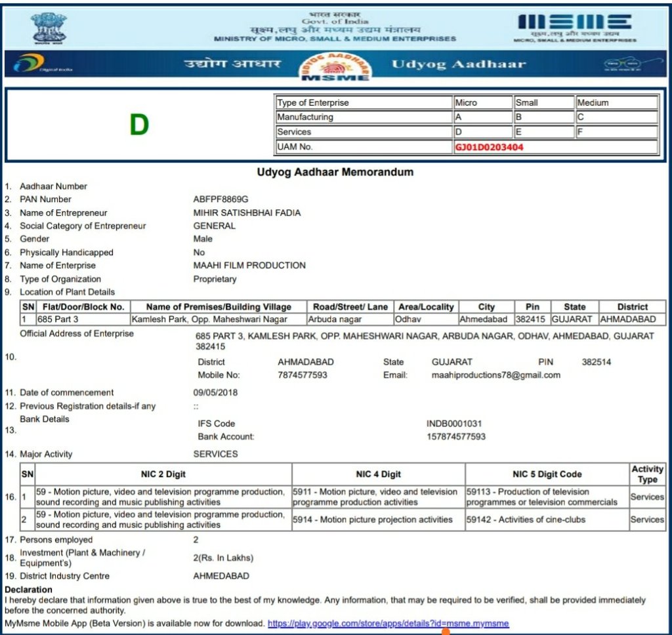This screenshot has width=672, height=635.
Task: Click the enterprise name MAAHI FILM PRODUCTION
Action: (x=249, y=266)
